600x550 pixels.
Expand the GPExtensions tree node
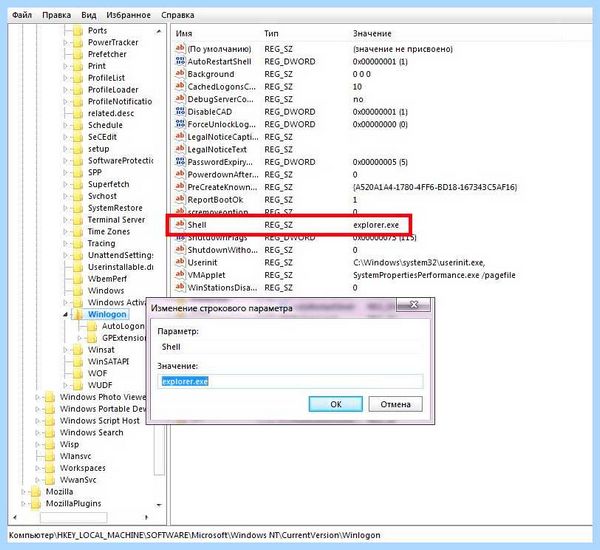80,338
